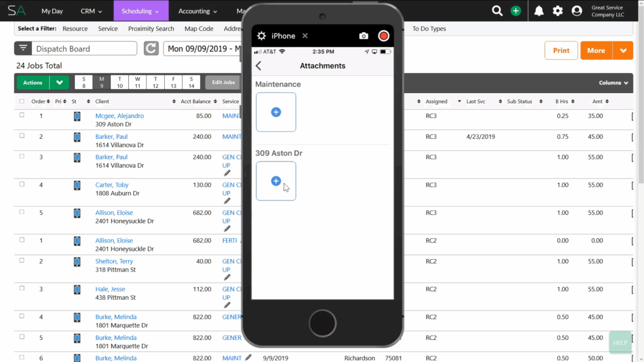This screenshot has width=644, height=362.
Task: Click the orange More button
Action: [x=596, y=50]
